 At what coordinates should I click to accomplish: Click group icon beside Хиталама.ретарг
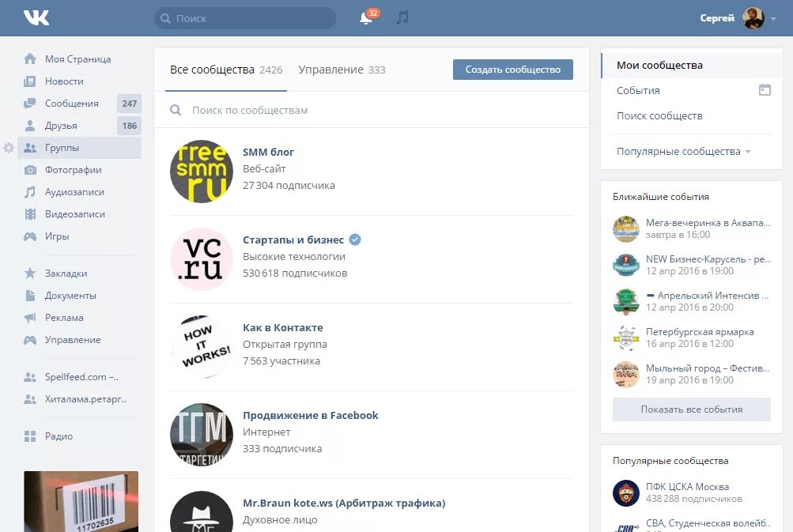tap(30, 399)
